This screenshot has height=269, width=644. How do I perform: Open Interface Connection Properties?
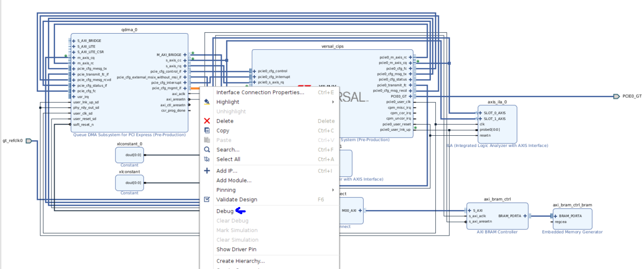[260, 92]
